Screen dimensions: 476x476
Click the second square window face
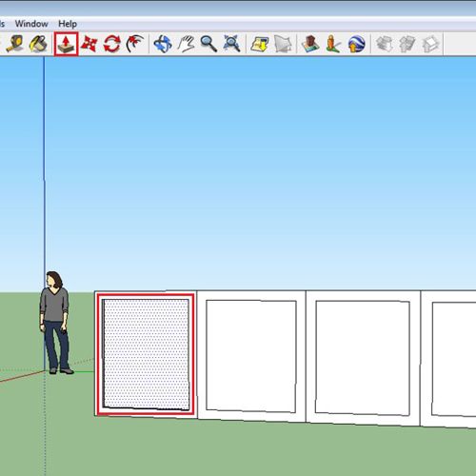click(251, 356)
